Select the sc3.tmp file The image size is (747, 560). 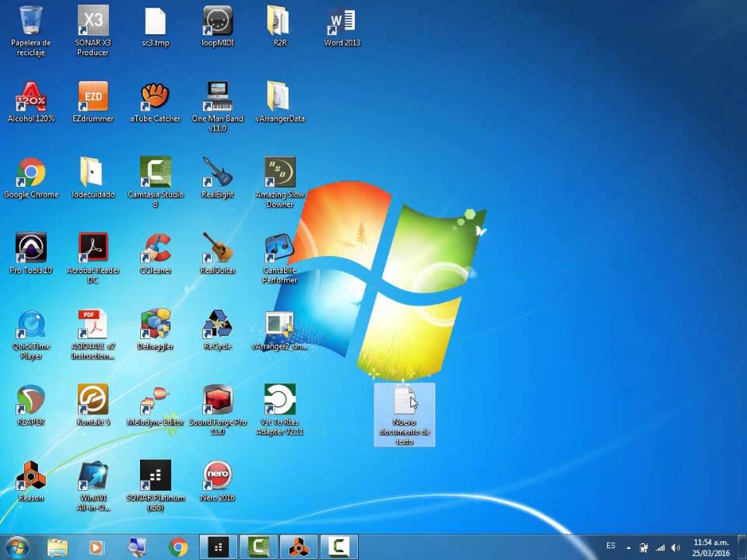point(156,26)
